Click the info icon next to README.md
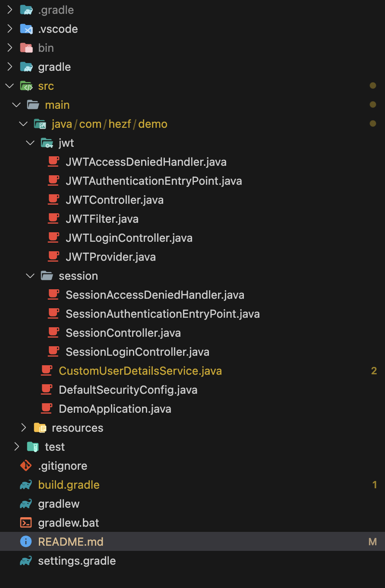The image size is (385, 588). pos(26,542)
